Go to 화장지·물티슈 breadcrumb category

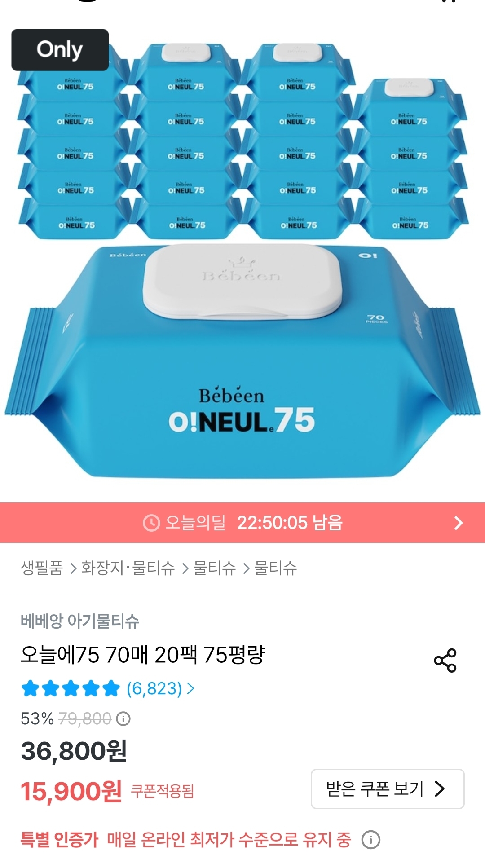128,568
